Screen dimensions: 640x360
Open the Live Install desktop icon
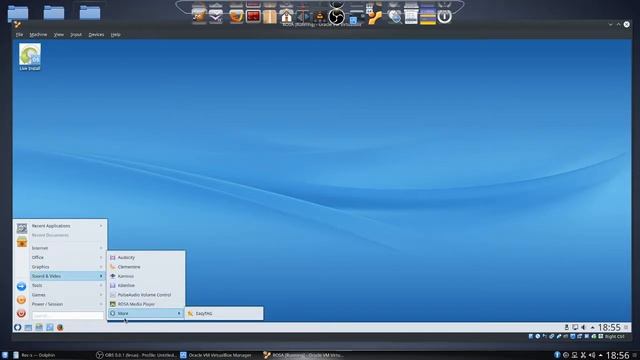click(30, 57)
